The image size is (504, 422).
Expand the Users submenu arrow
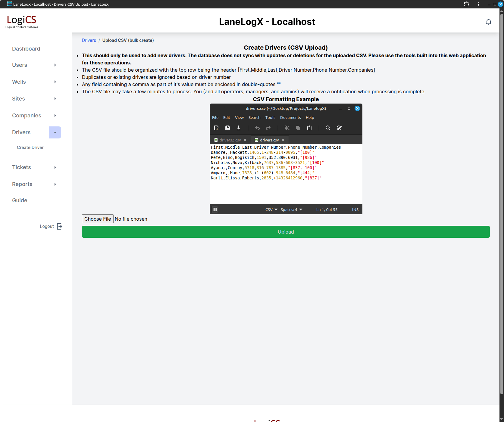coord(55,65)
